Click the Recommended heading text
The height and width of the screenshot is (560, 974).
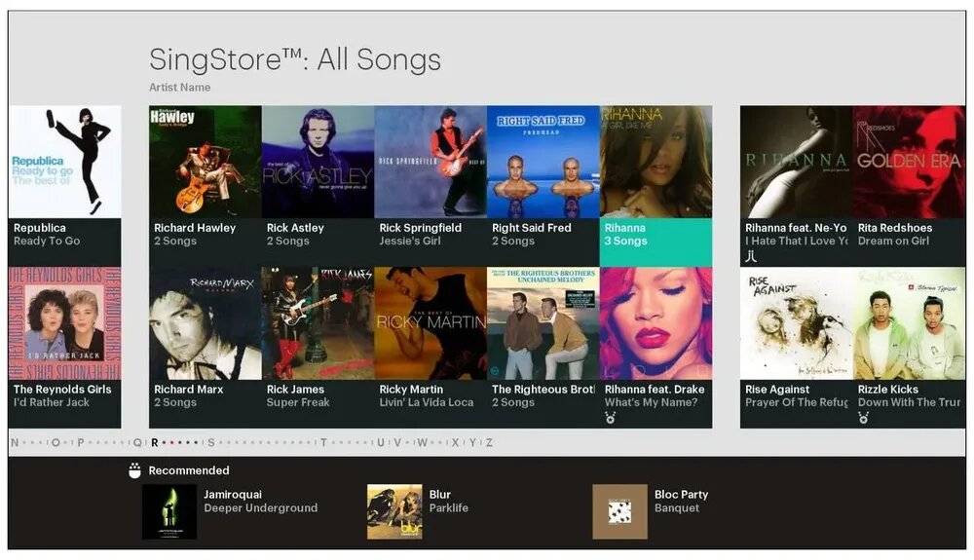pyautogui.click(x=189, y=470)
